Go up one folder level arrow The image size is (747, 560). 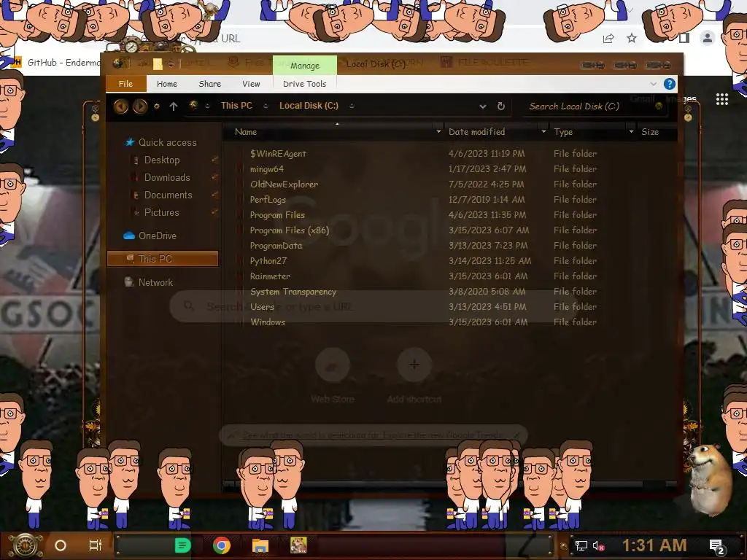pyautogui.click(x=174, y=106)
